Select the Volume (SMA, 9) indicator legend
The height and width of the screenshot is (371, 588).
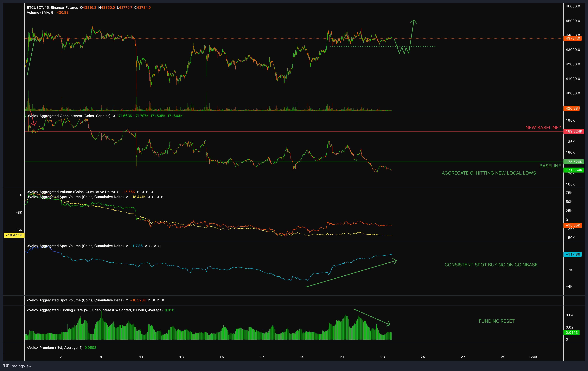40,12
